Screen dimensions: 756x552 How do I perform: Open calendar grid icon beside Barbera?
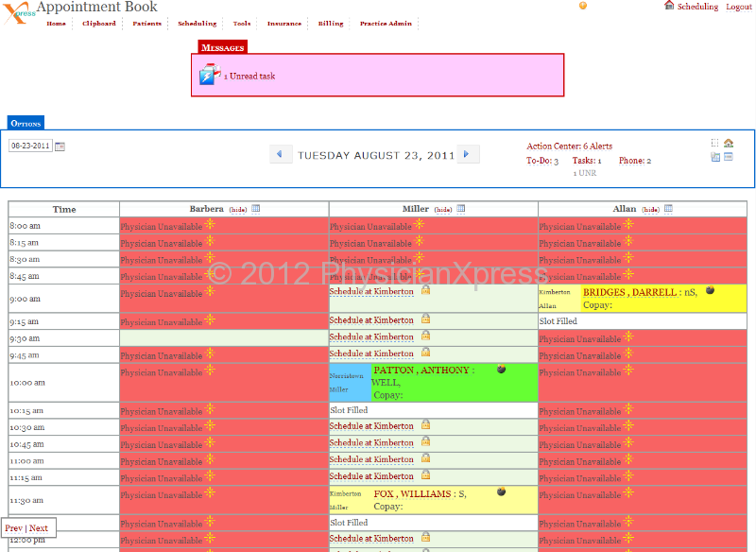point(256,208)
